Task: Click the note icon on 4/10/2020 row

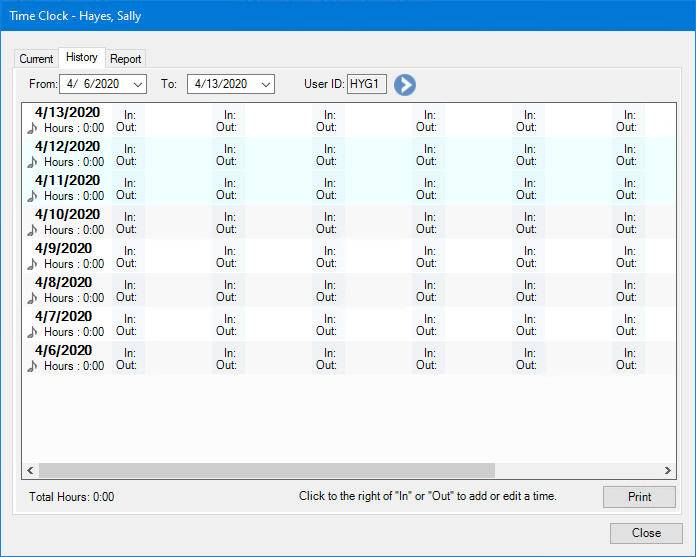Action: (32, 230)
